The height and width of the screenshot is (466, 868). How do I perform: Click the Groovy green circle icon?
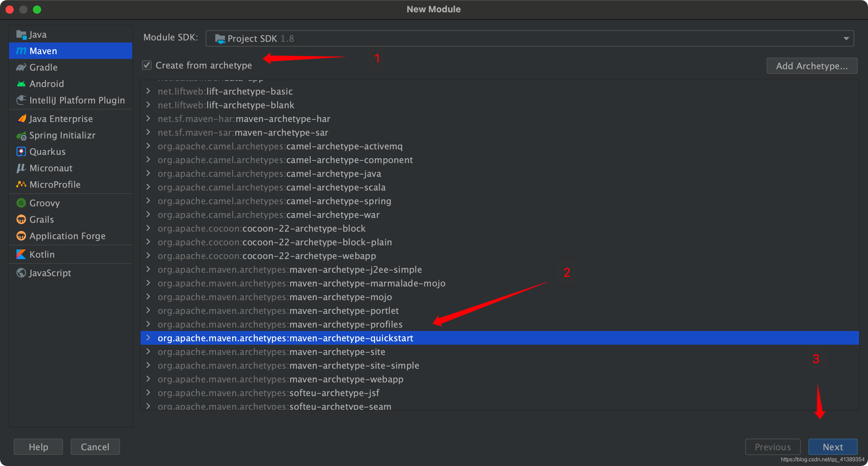[x=21, y=203]
